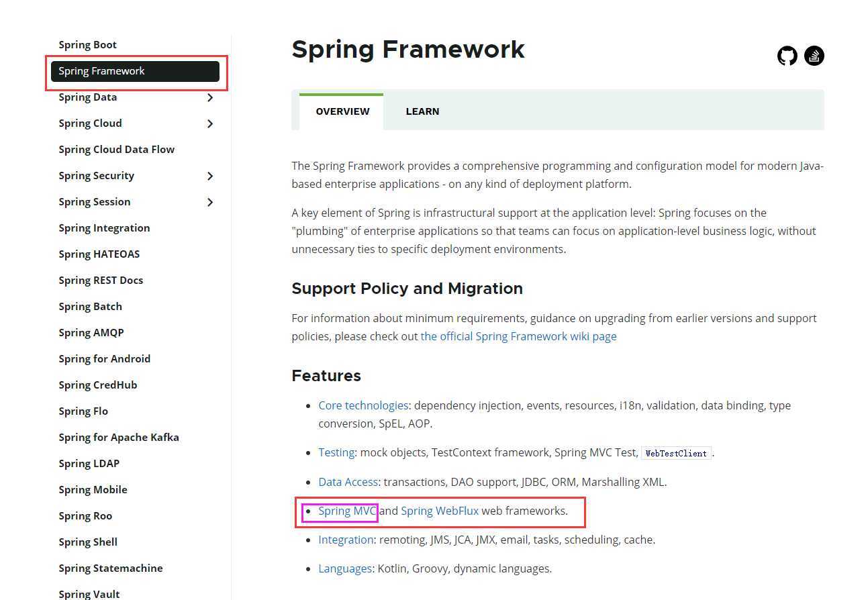Switch to the OVERVIEW tab

tap(342, 111)
